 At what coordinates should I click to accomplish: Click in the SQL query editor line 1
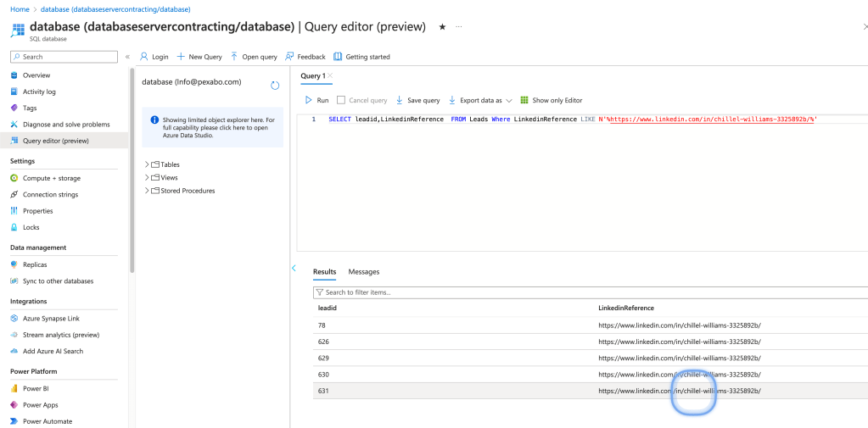click(x=573, y=119)
